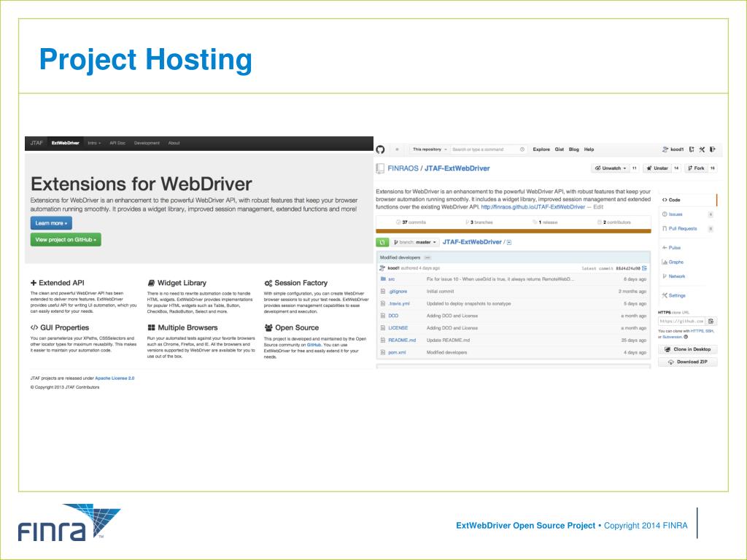The height and width of the screenshot is (560, 747).
Task: Click the 37 commits link
Action: [411, 222]
